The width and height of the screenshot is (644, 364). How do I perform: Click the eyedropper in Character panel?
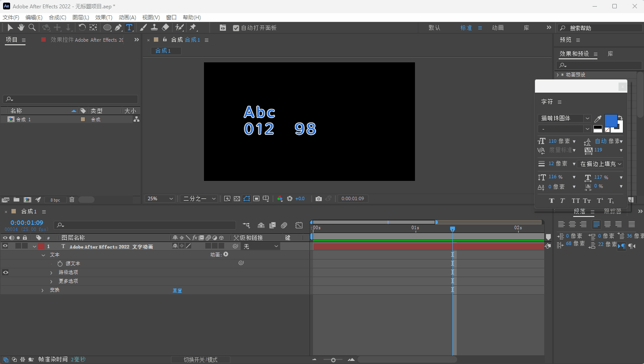598,119
